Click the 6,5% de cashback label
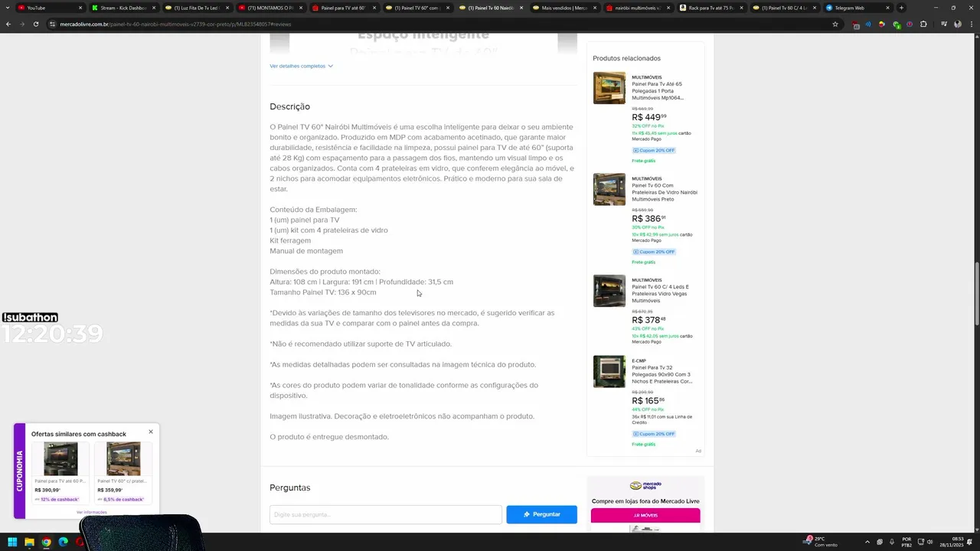 click(x=123, y=499)
